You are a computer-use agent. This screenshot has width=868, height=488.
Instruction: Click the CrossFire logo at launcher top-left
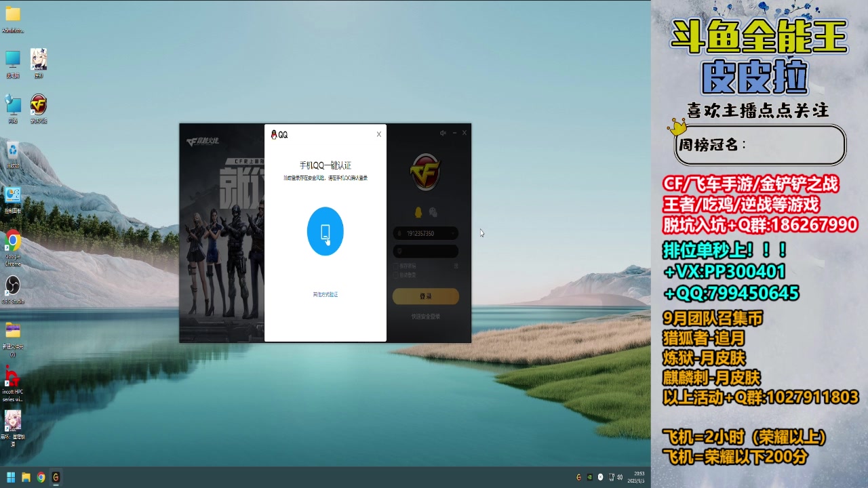point(203,141)
